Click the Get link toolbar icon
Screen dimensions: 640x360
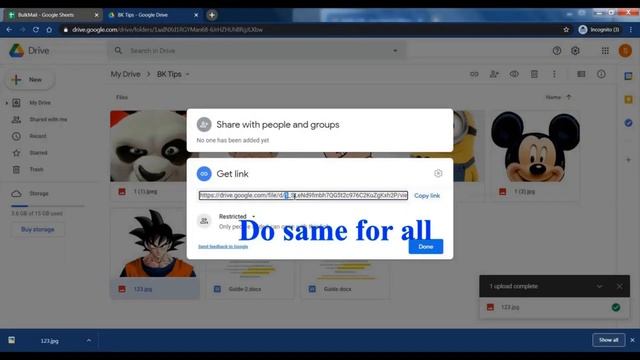[474, 74]
